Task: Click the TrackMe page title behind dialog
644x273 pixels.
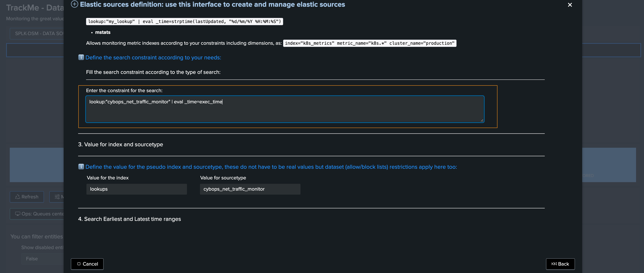Action: 35,8
